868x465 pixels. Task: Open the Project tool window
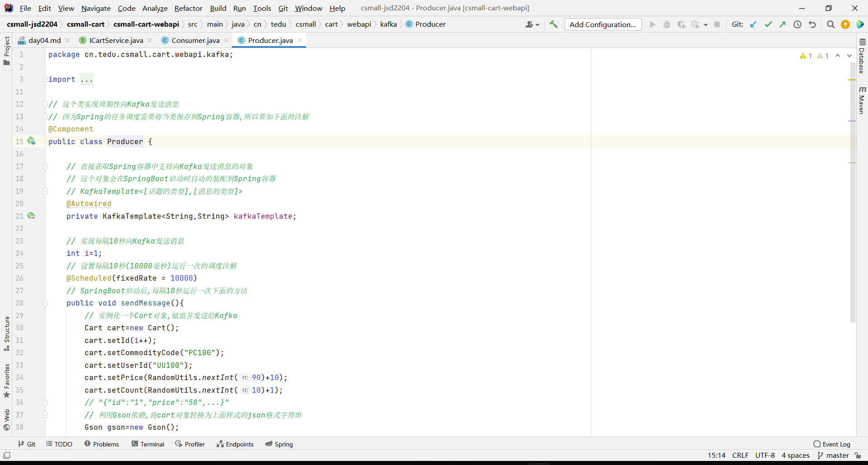click(x=6, y=50)
